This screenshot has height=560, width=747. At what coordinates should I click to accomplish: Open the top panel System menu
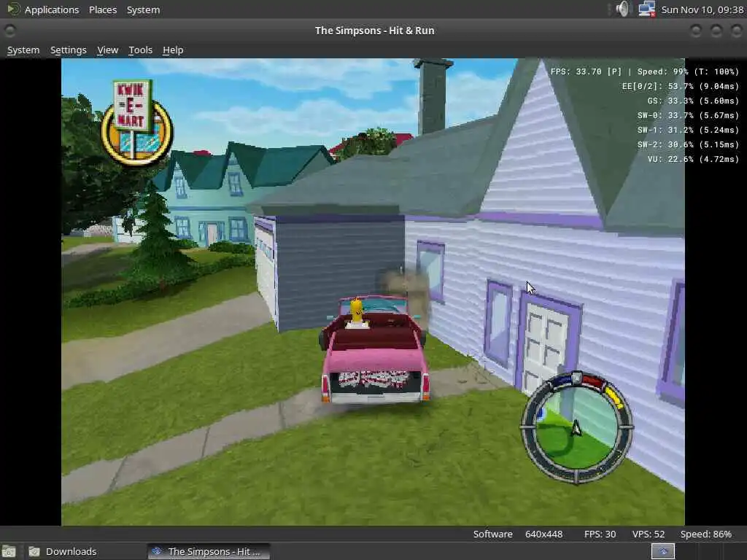click(x=144, y=9)
